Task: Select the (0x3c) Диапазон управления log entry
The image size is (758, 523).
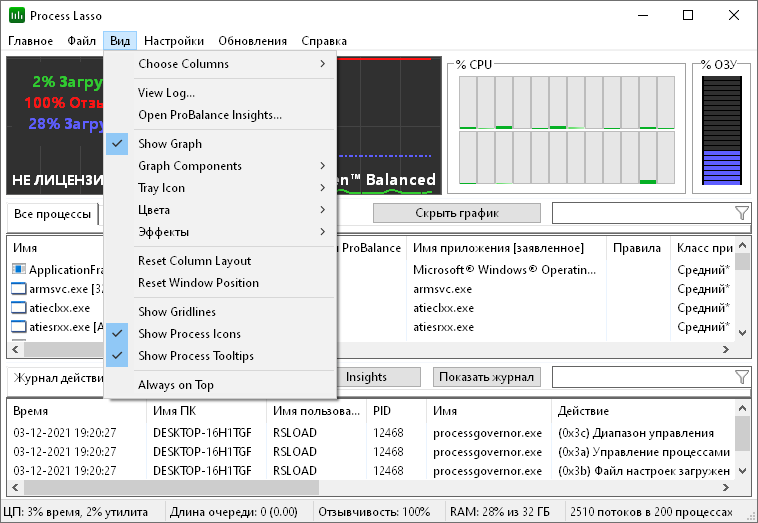Action: pos(636,433)
